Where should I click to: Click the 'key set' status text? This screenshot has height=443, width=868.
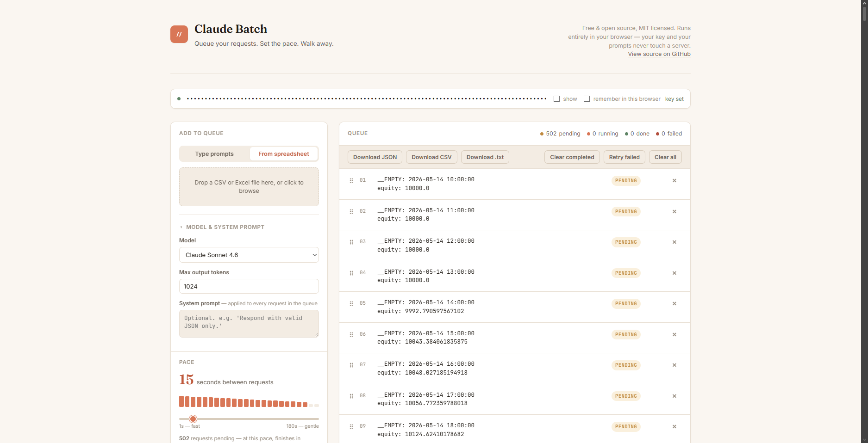674,99
